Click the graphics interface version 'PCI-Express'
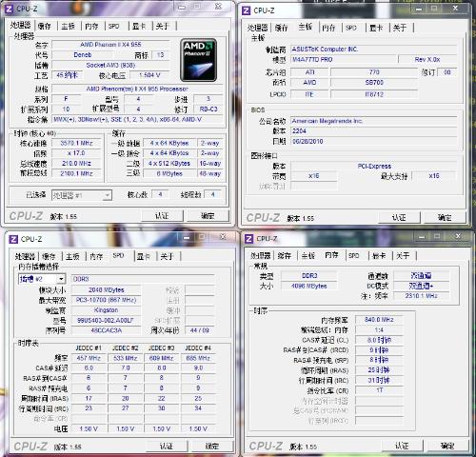This screenshot has height=457, width=476. [x=374, y=166]
